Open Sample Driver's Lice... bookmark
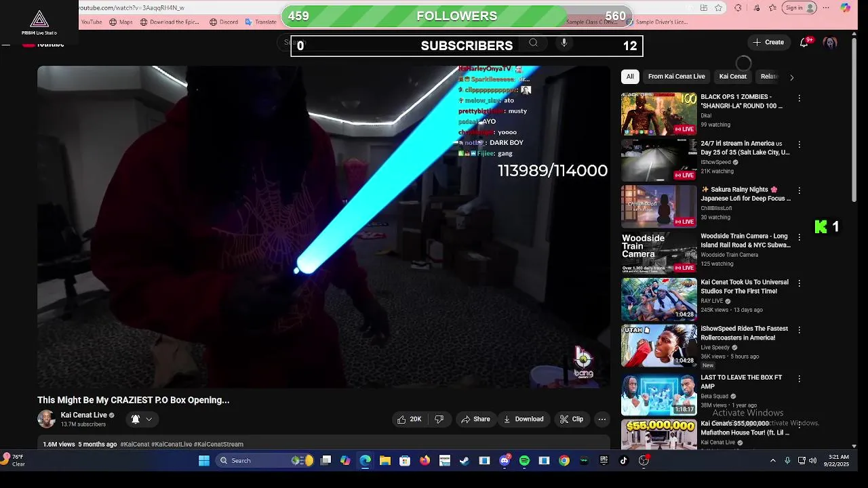 pyautogui.click(x=656, y=22)
